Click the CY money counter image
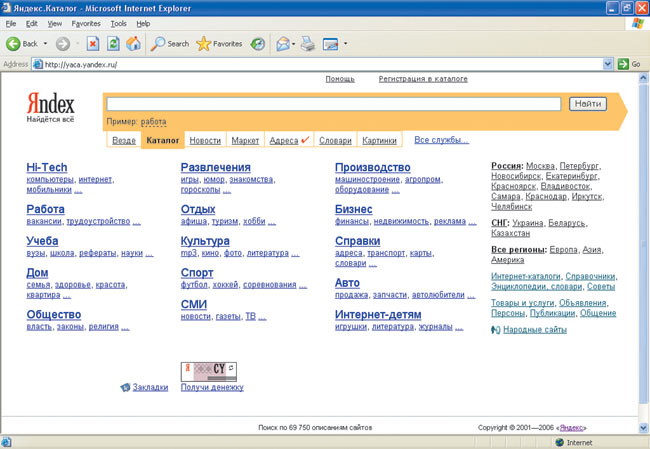 pos(209,371)
